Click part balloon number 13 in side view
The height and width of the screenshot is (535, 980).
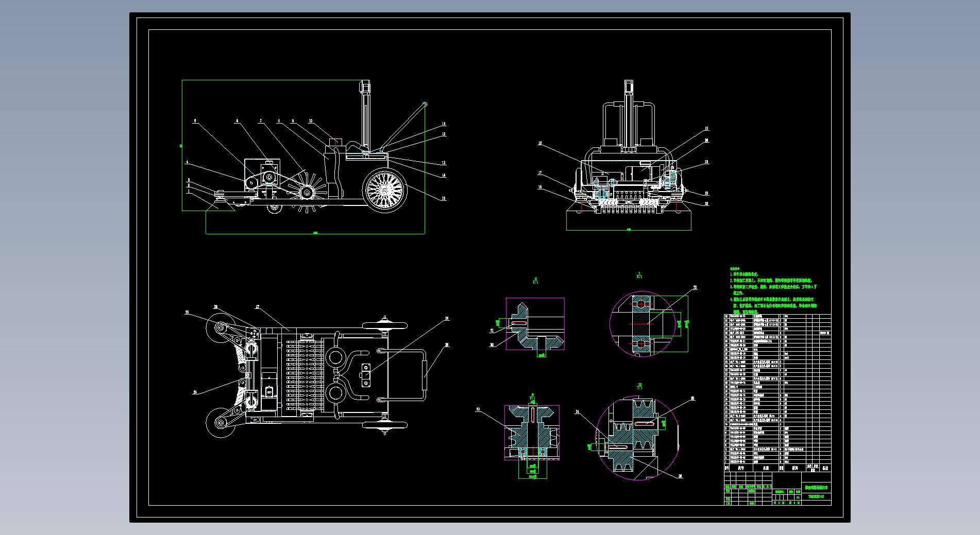click(x=444, y=163)
